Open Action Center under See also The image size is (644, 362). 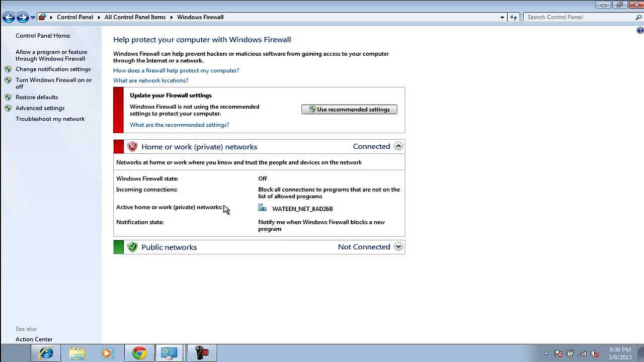coord(34,339)
